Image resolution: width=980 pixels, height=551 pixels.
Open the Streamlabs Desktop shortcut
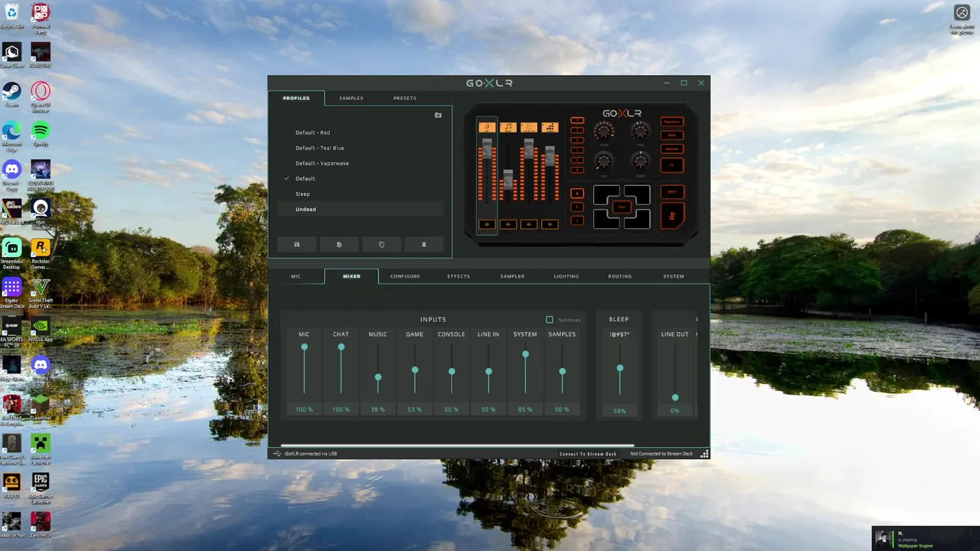(11, 253)
